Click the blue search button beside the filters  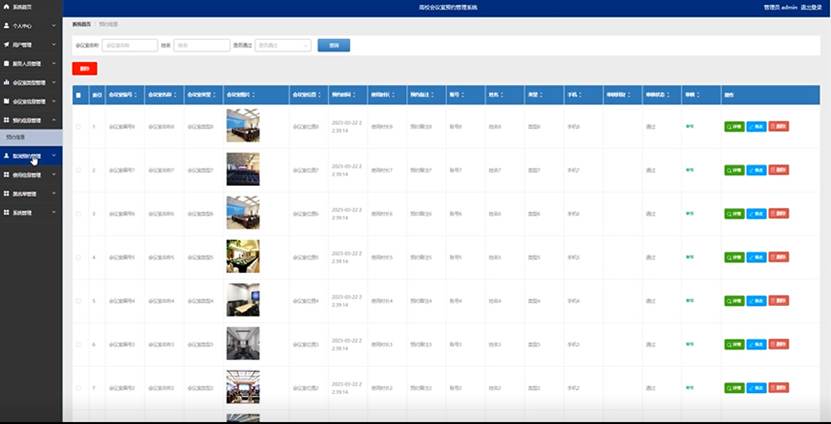pos(334,46)
